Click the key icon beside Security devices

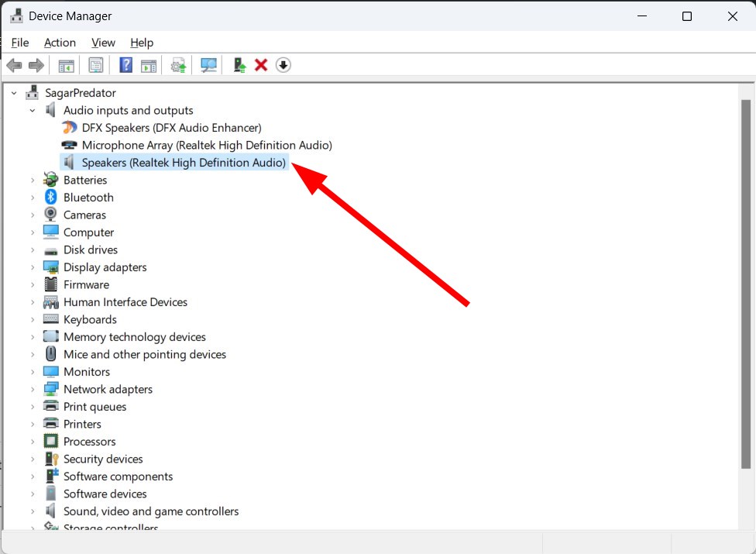coord(51,459)
